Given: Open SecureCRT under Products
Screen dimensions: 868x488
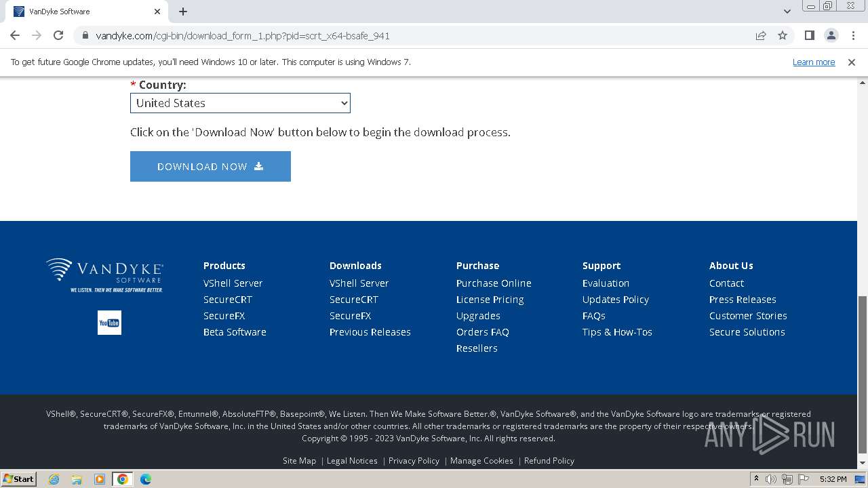Looking at the screenshot, I should [227, 300].
